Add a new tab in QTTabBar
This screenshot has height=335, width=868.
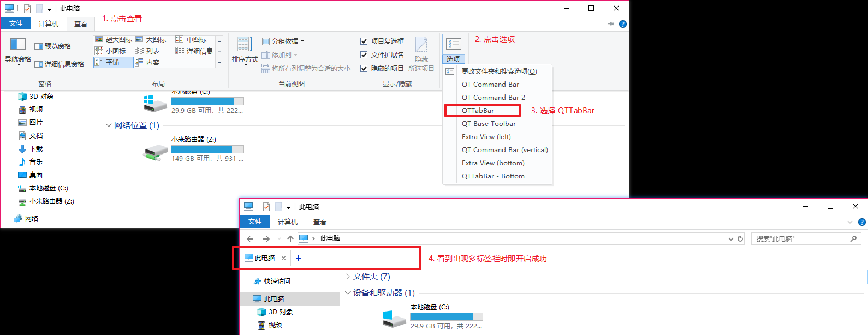tap(299, 258)
